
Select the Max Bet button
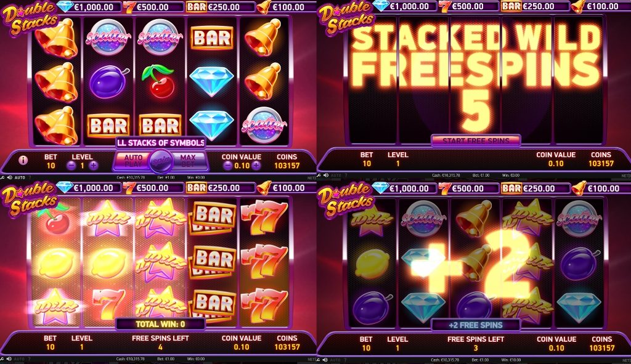[x=189, y=161]
